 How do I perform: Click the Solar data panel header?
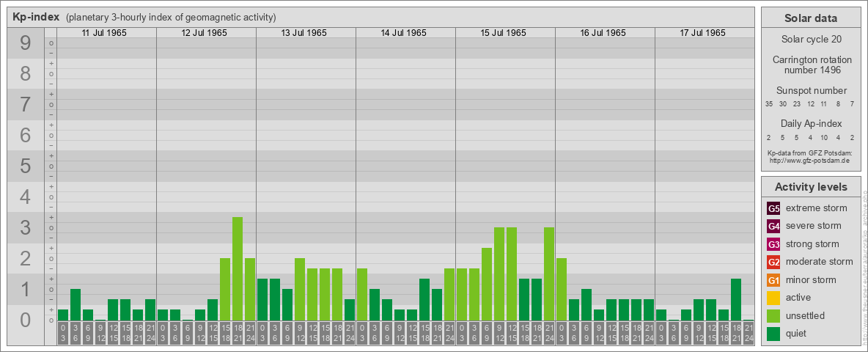coord(810,18)
